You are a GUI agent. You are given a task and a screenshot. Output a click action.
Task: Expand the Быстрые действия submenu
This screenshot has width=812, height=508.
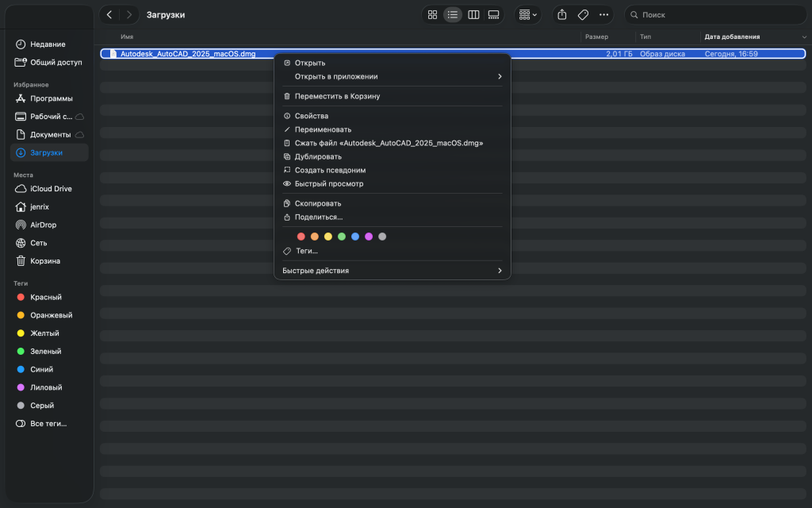(392, 271)
